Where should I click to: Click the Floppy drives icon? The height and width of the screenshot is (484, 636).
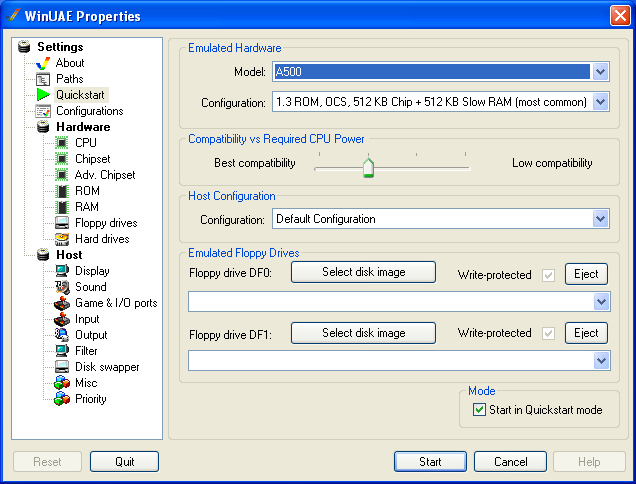point(62,223)
